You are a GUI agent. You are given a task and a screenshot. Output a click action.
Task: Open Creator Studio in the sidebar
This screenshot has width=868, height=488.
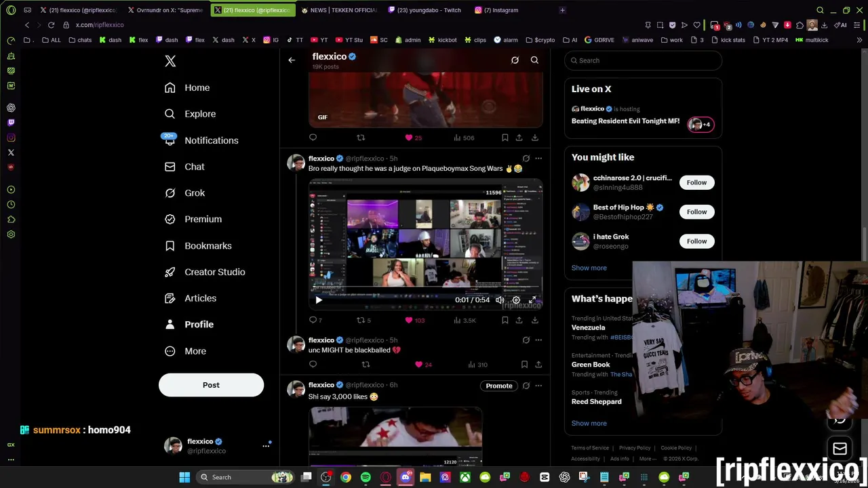[x=205, y=272]
